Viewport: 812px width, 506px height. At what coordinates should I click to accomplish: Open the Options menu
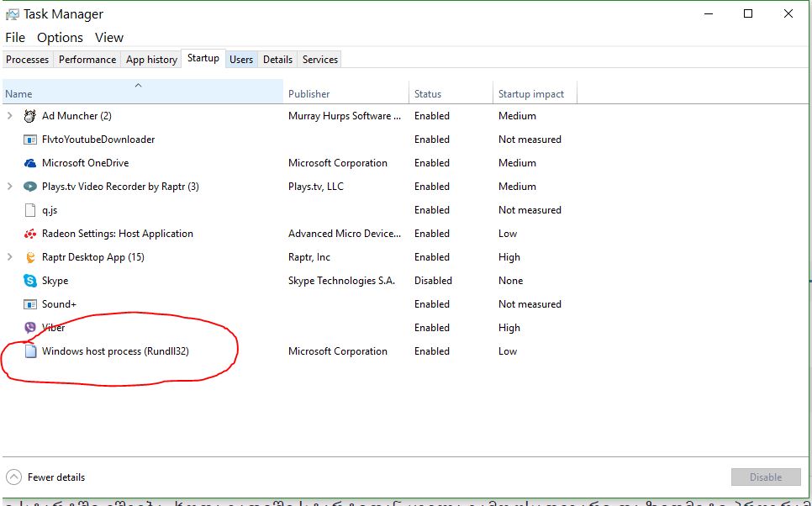60,38
